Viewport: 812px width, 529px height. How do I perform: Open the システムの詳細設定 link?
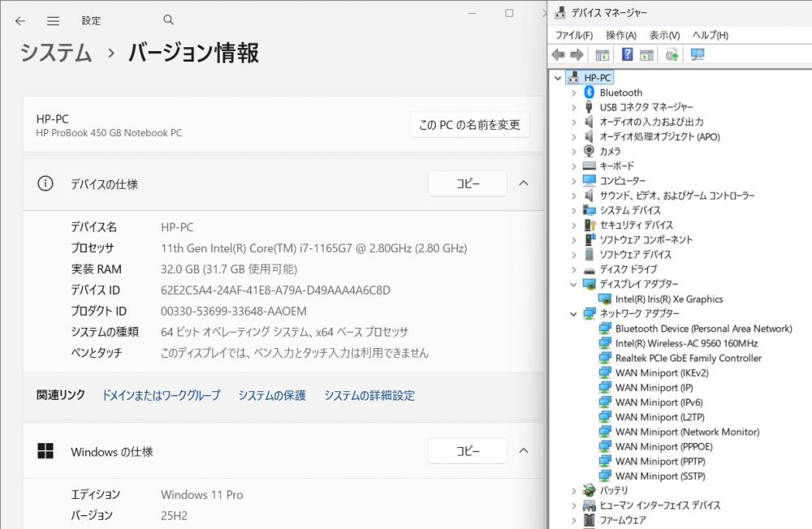tap(369, 396)
